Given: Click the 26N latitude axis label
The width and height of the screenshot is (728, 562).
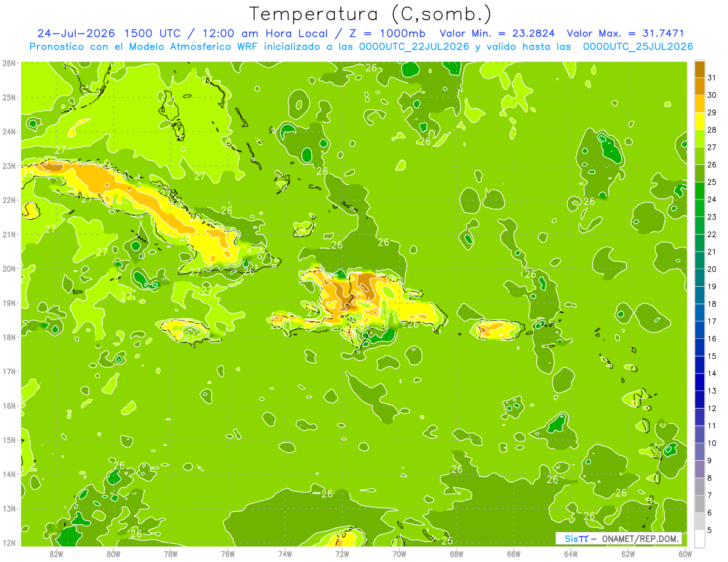Looking at the screenshot, I should click(x=9, y=62).
